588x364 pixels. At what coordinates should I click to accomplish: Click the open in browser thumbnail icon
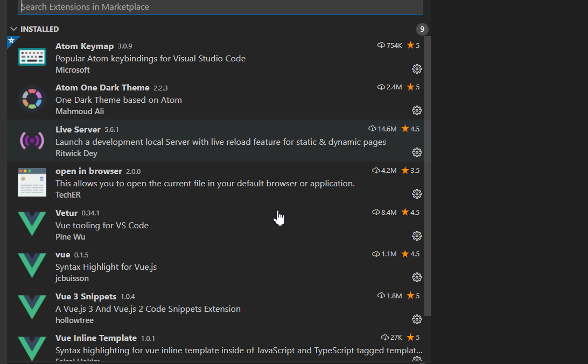coord(32,182)
